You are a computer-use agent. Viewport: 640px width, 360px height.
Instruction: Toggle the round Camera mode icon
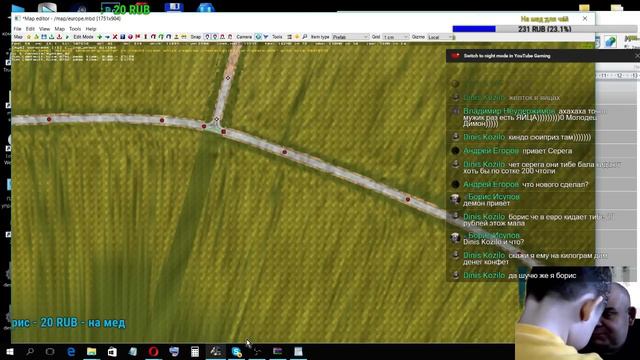(x=258, y=37)
